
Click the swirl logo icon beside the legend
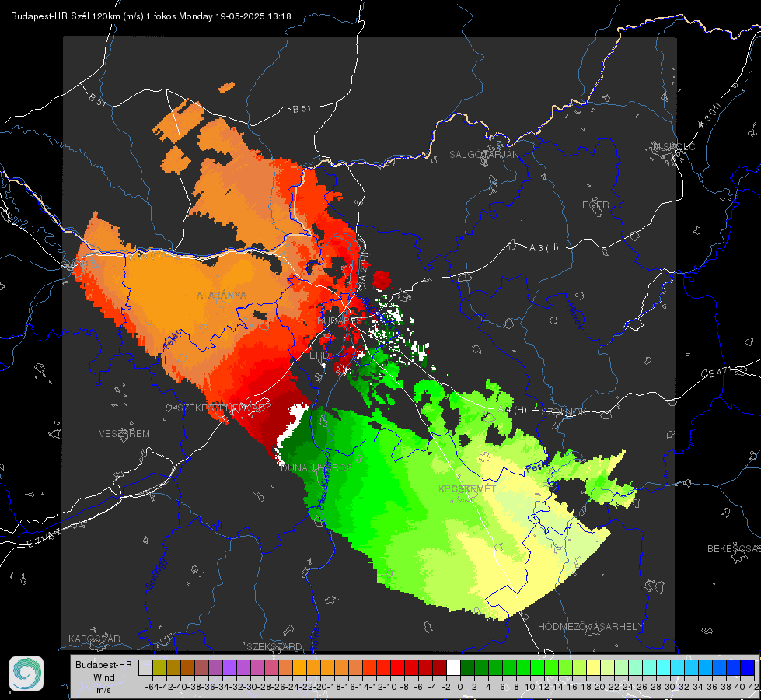tap(26, 674)
